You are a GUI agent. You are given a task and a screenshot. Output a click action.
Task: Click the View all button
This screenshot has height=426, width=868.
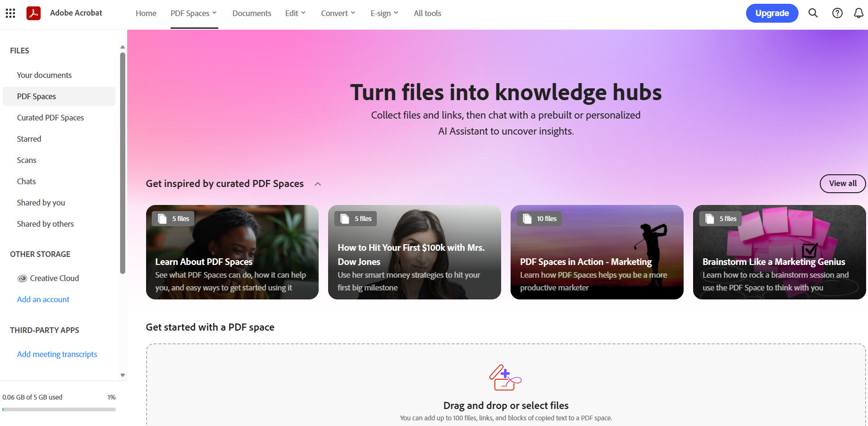[842, 184]
